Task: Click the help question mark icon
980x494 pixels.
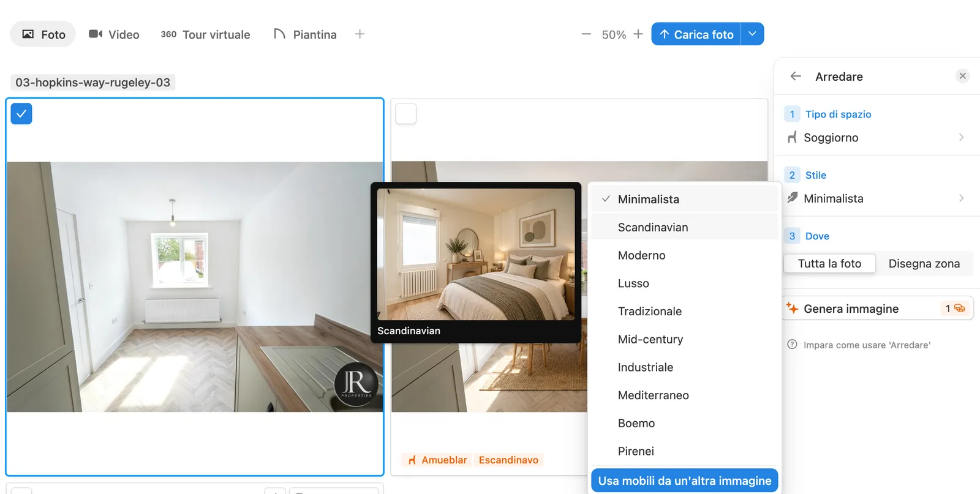Action: coord(792,345)
